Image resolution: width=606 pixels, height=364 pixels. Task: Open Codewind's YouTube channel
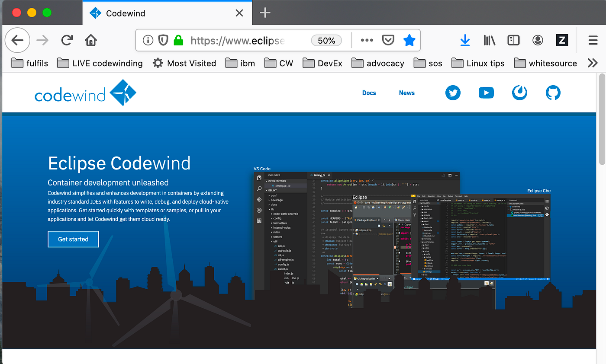(486, 93)
